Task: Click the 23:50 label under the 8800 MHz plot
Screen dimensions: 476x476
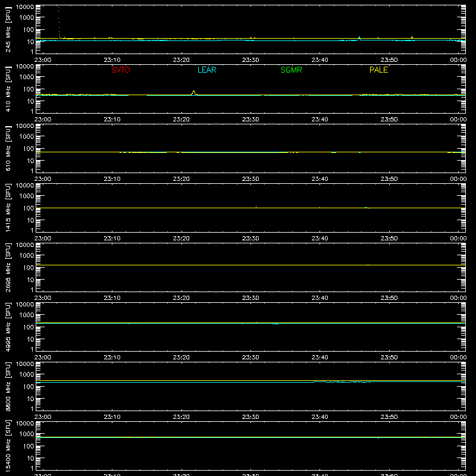Action: tap(389, 417)
